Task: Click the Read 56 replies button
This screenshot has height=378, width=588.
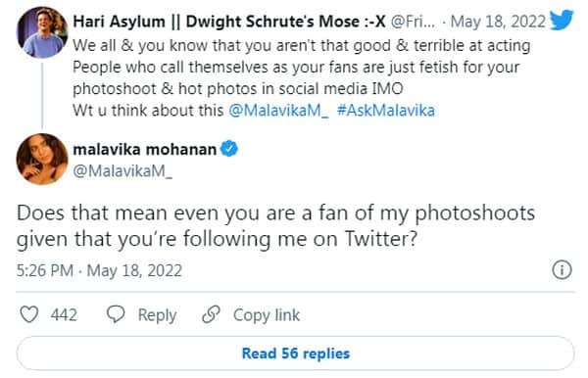Action: pyautogui.click(x=296, y=354)
